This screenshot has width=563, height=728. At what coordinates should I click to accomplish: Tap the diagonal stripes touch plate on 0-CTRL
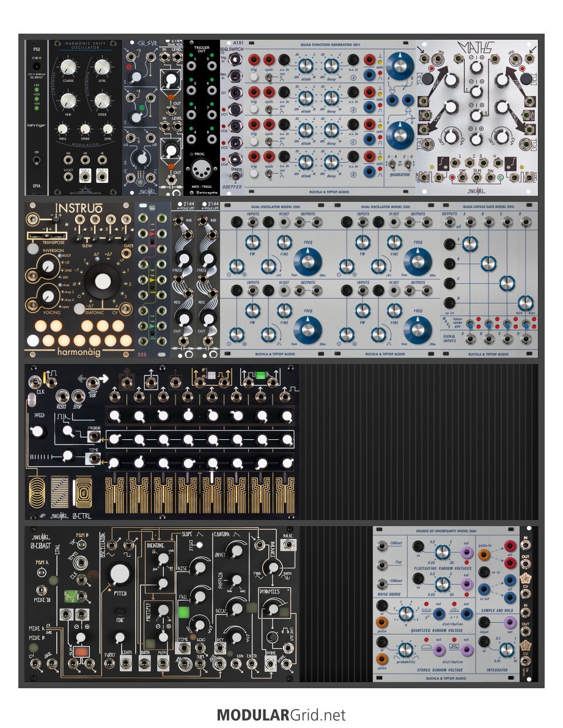click(x=59, y=492)
